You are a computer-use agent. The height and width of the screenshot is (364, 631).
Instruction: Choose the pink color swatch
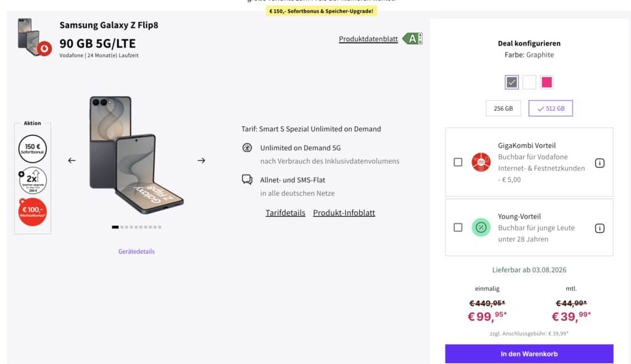547,82
